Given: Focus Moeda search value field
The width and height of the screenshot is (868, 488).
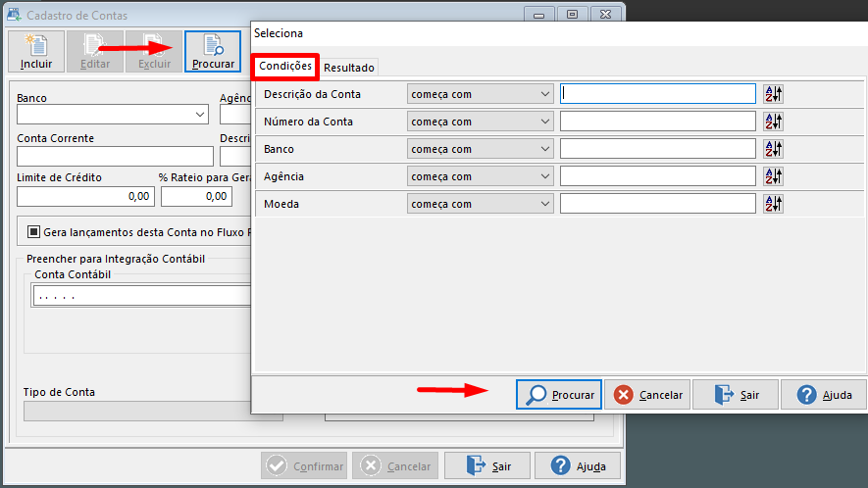Looking at the screenshot, I should [x=658, y=204].
